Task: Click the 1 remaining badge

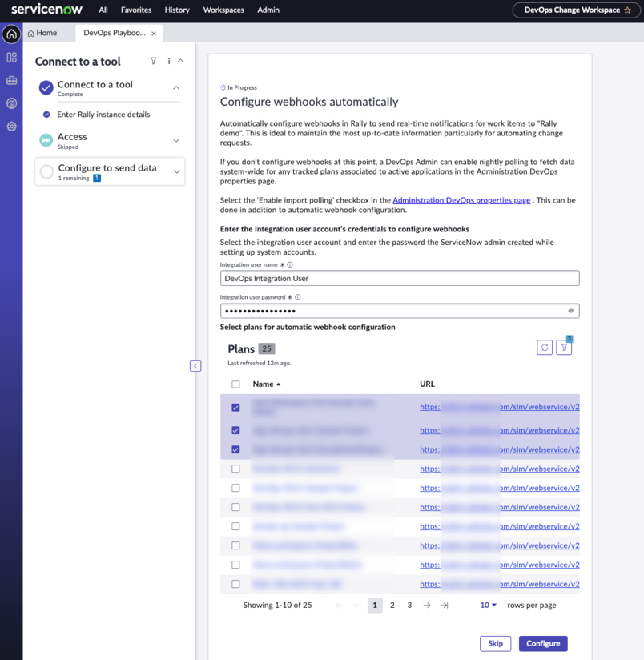Action: click(97, 178)
